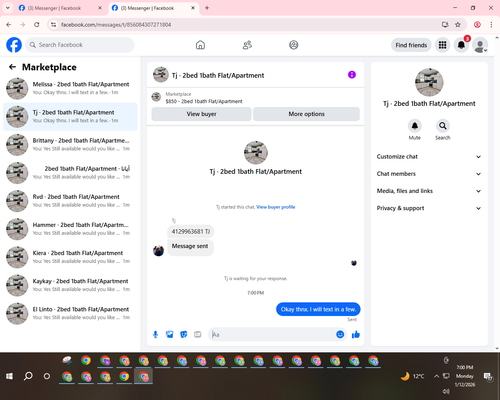This screenshot has height=400, width=500.
Task: Open a new browser tab with plus
Action: [x=207, y=8]
